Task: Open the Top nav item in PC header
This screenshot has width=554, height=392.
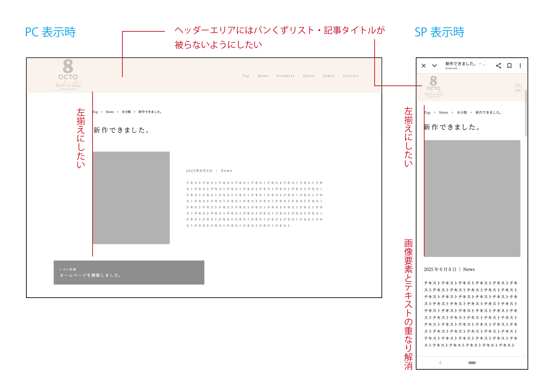Action: [x=246, y=76]
